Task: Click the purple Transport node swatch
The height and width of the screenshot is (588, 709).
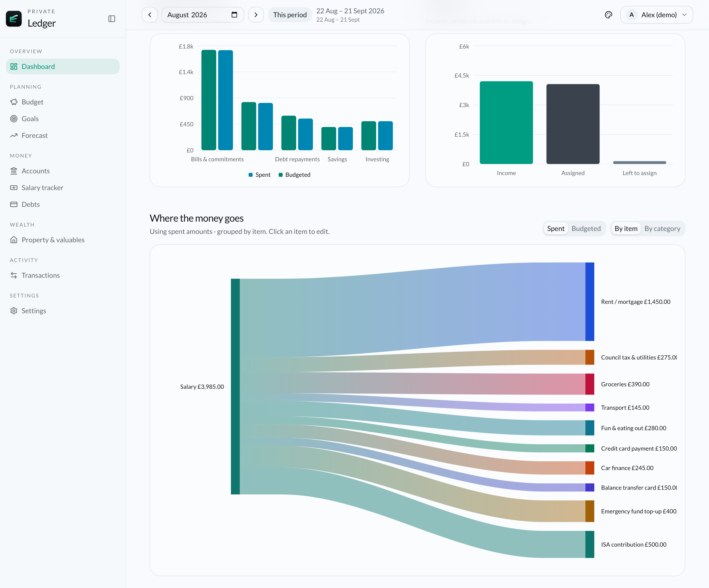Action: pyautogui.click(x=590, y=407)
